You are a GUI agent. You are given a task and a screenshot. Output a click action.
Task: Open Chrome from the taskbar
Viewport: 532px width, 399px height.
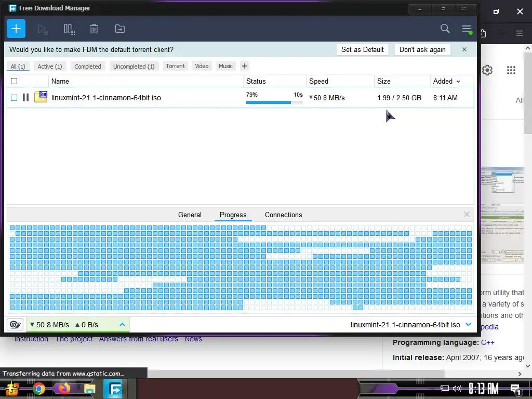pyautogui.click(x=39, y=389)
